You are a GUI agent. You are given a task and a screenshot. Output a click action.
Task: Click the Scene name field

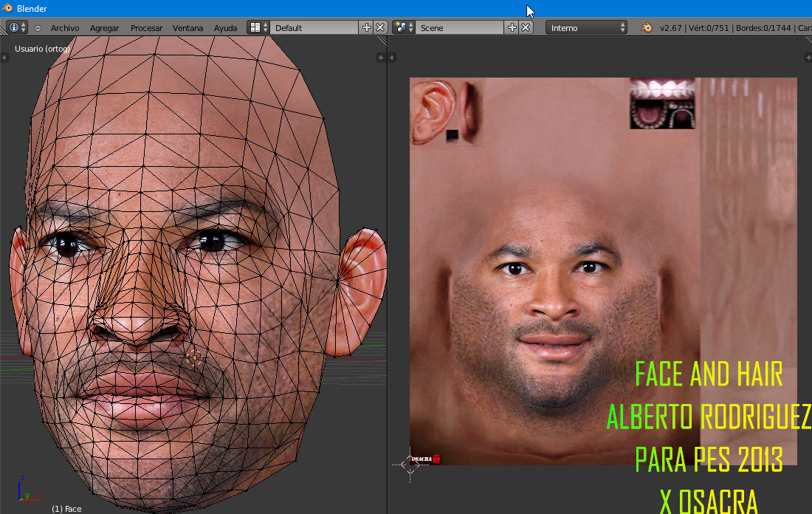click(460, 27)
